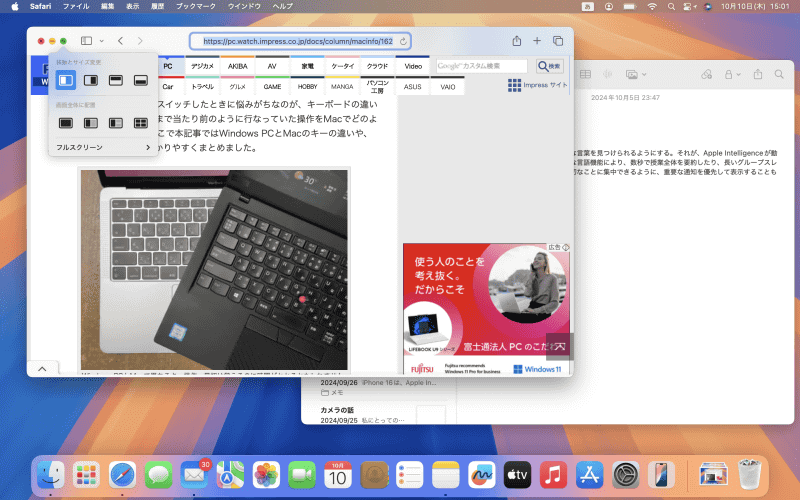Reload the page in Safari

pyautogui.click(x=403, y=41)
